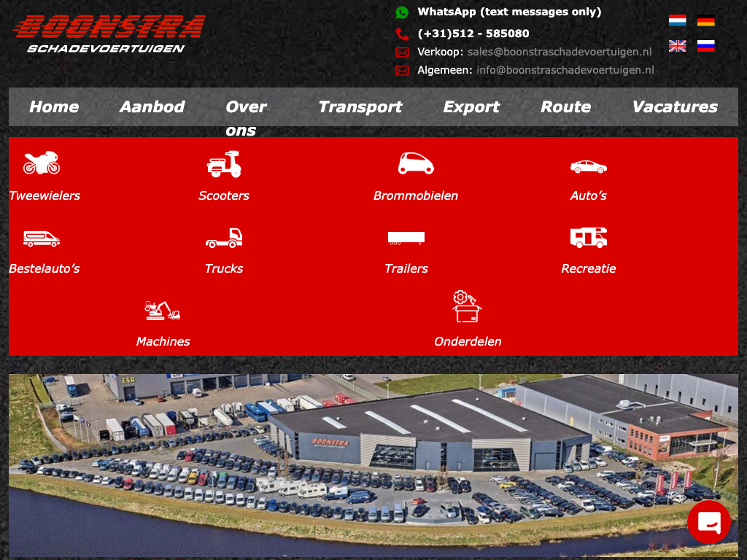Open the Aanbod menu item
This screenshot has width=747, height=560.
point(152,106)
